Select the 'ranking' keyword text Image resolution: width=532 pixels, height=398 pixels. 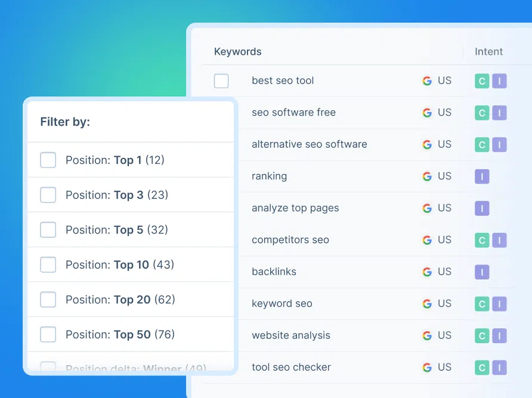[270, 176]
